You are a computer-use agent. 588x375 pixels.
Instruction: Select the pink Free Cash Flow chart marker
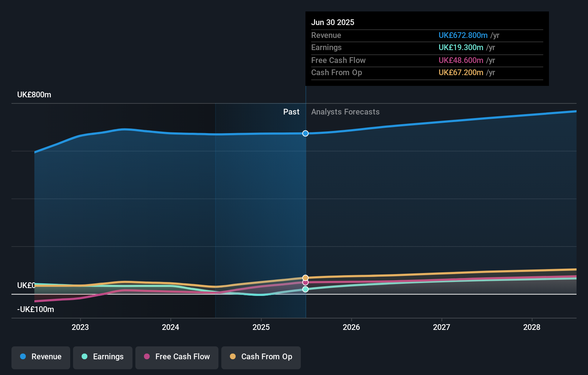pyautogui.click(x=305, y=283)
